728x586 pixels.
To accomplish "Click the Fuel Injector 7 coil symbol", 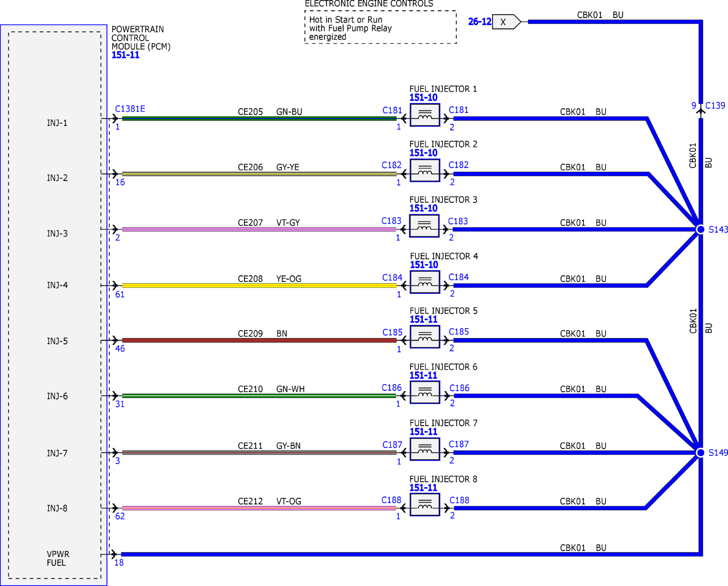I will 425,449.
